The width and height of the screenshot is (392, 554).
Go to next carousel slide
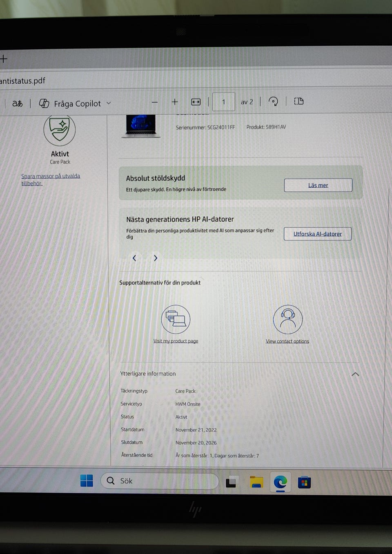tap(156, 258)
